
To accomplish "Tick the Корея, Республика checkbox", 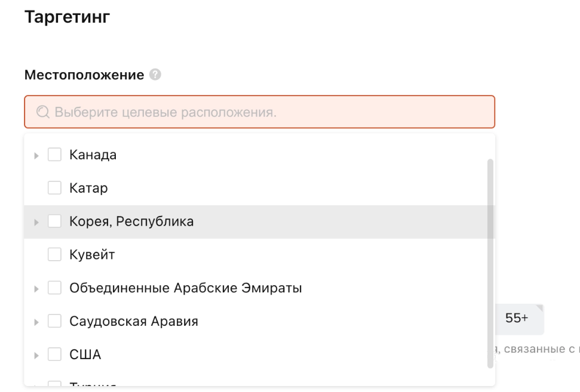I will pos(54,221).
